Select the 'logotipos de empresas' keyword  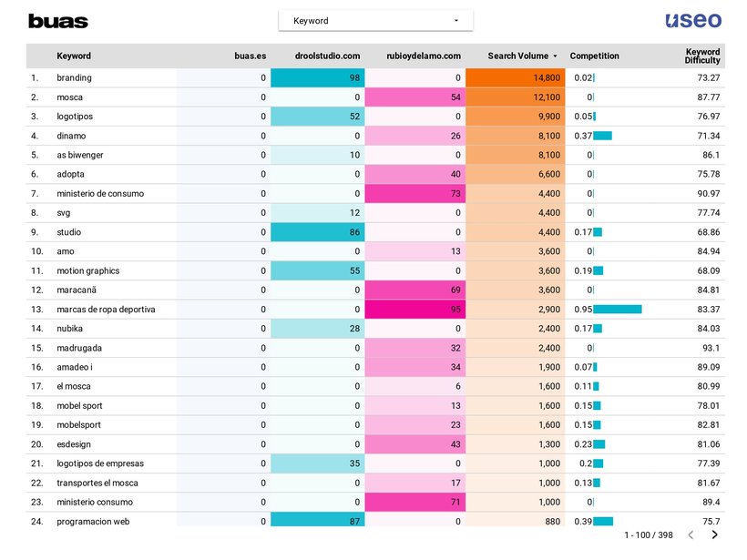[x=100, y=463]
